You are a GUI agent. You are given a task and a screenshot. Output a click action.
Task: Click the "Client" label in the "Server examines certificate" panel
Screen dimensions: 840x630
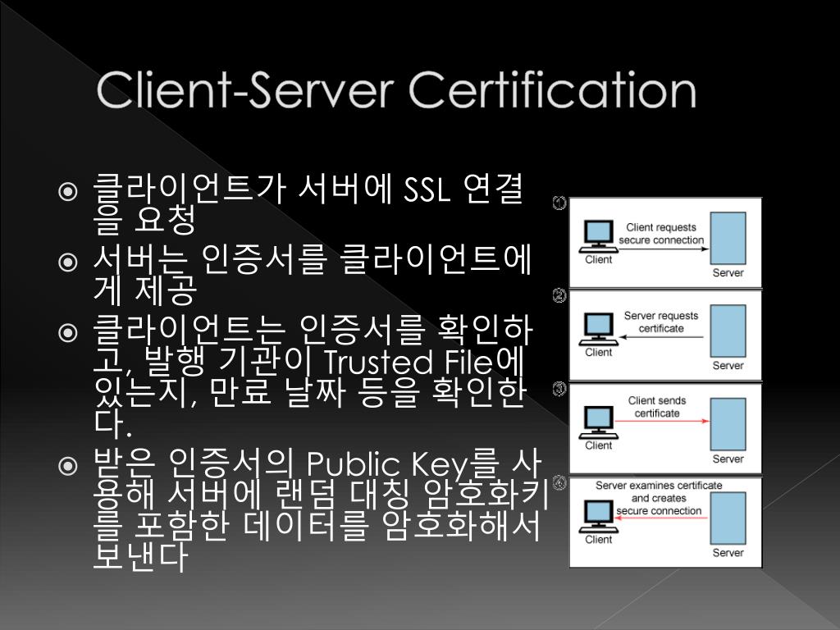598,539
